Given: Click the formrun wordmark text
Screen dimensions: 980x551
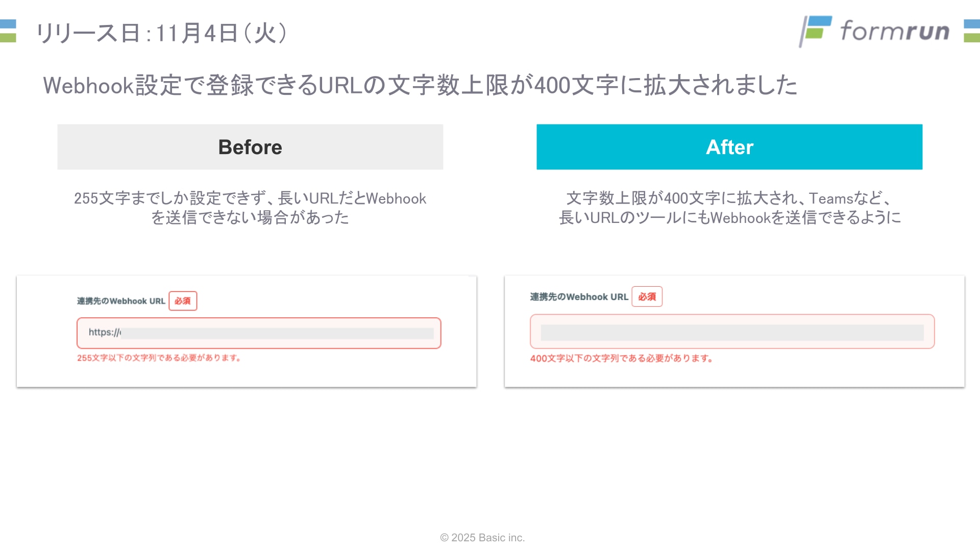Looking at the screenshot, I should click(x=895, y=31).
